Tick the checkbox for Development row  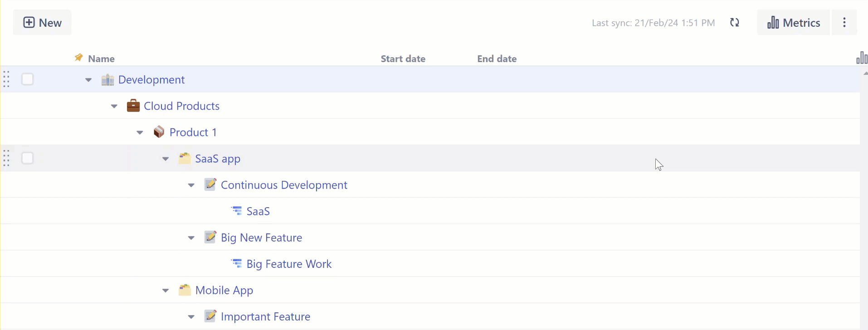point(28,79)
